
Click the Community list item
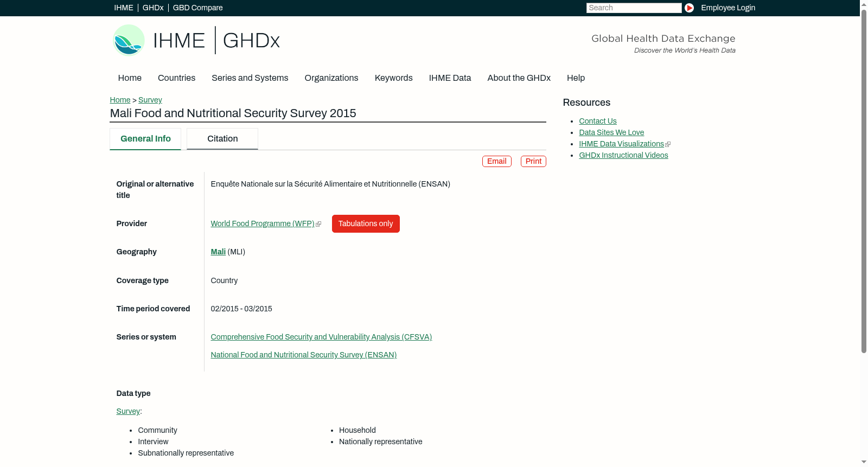(158, 431)
